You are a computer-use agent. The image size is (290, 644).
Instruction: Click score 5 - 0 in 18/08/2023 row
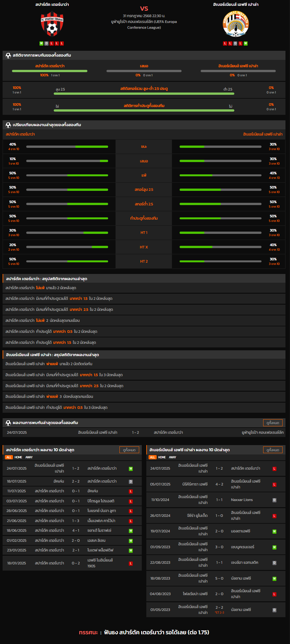[x=219, y=578]
